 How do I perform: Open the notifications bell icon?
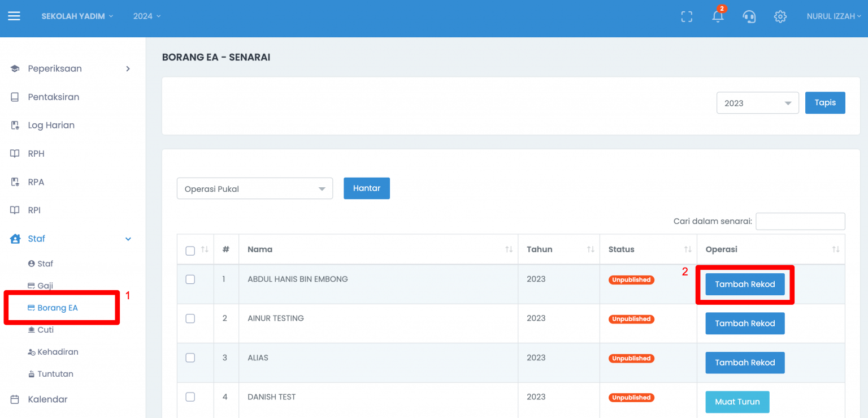coord(718,16)
